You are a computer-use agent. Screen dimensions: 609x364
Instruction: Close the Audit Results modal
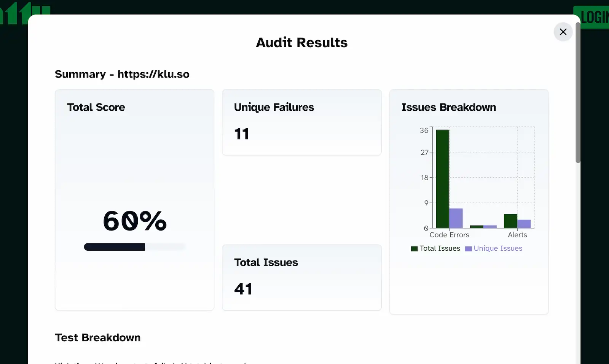coord(563,32)
